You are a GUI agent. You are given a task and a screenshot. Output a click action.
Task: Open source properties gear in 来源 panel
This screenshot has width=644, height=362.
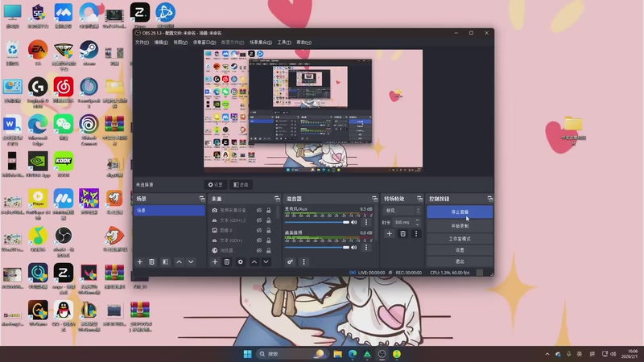(x=240, y=262)
